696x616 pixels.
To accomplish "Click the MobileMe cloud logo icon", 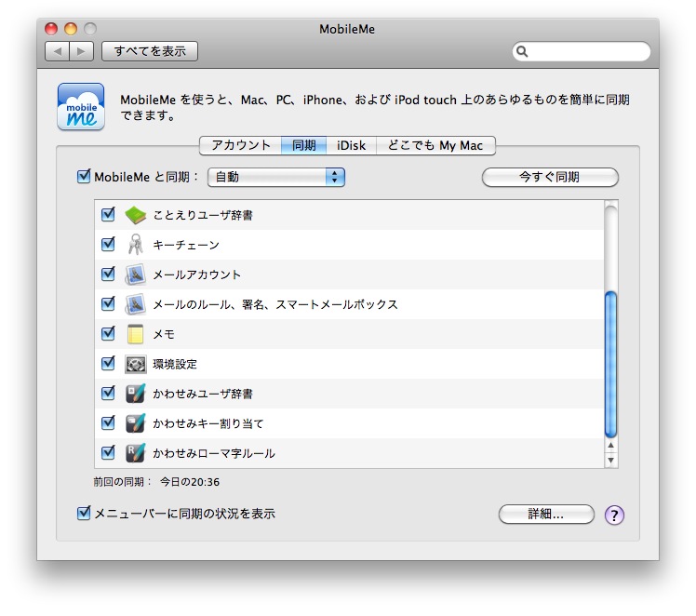I will pyautogui.click(x=81, y=106).
